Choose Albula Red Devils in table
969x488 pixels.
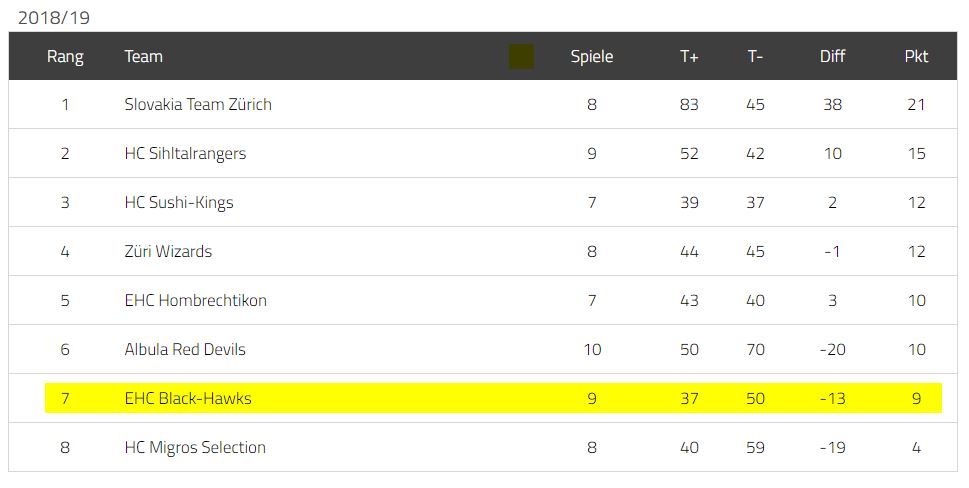[x=185, y=350]
